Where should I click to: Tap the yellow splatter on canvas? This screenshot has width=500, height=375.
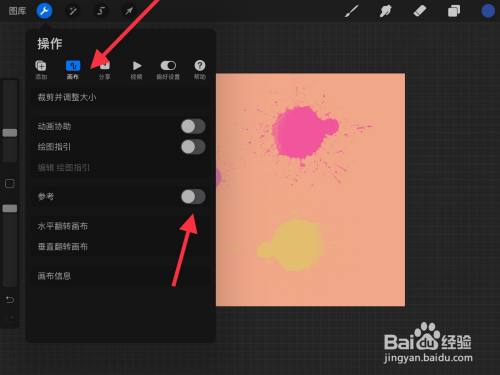[293, 245]
